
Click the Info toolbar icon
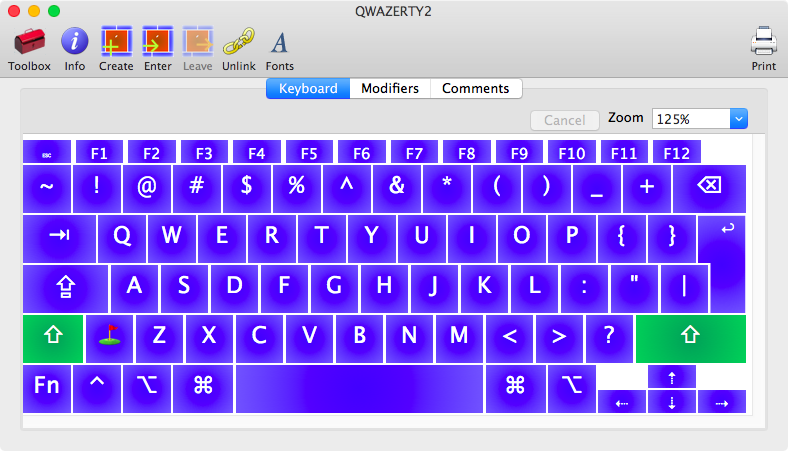tap(75, 43)
